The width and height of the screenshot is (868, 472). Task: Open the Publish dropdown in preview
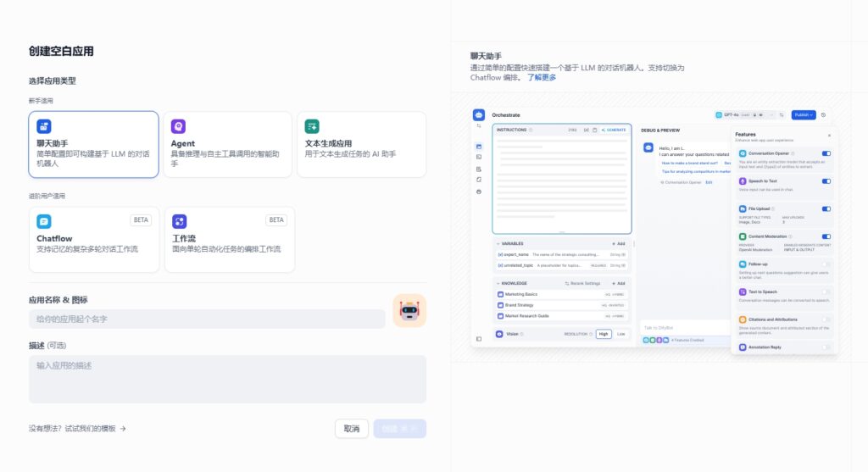pos(803,114)
